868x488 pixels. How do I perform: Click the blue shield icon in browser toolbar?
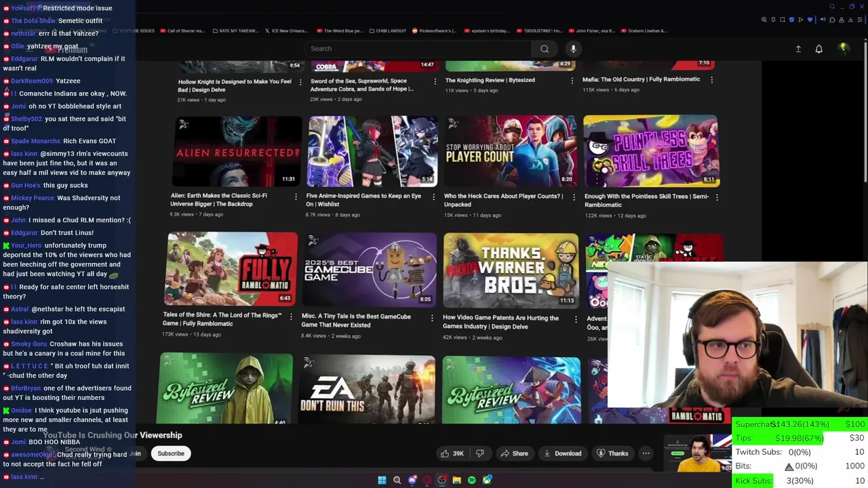791,20
